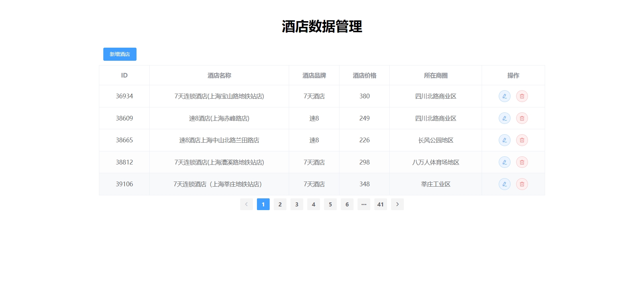Click price cell 226
The width and height of the screenshot is (644, 292).
[x=365, y=140]
